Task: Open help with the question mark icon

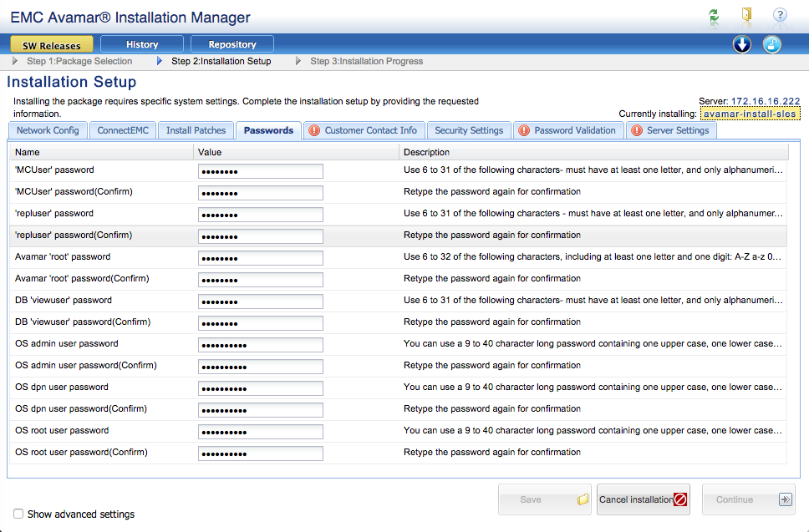Action: (780, 16)
